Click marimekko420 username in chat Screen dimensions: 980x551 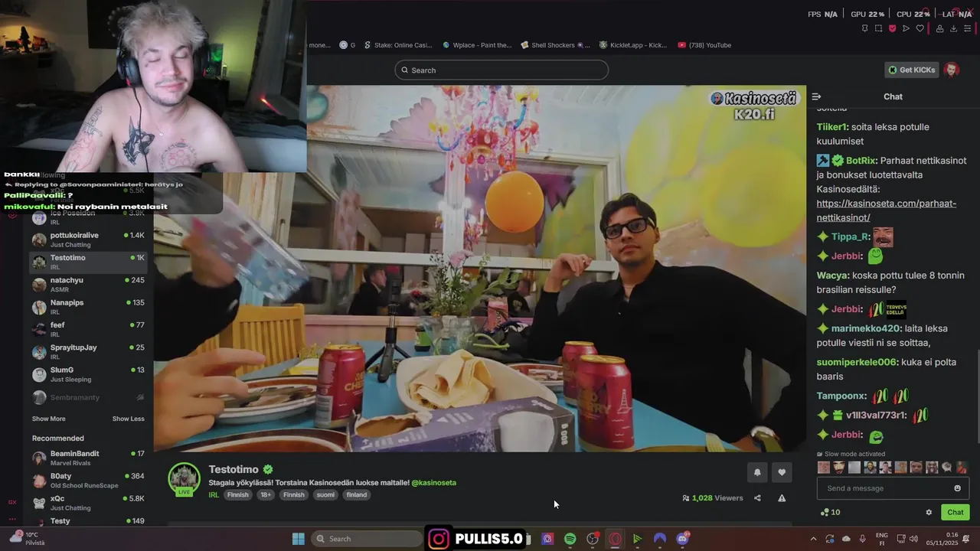[x=865, y=328]
